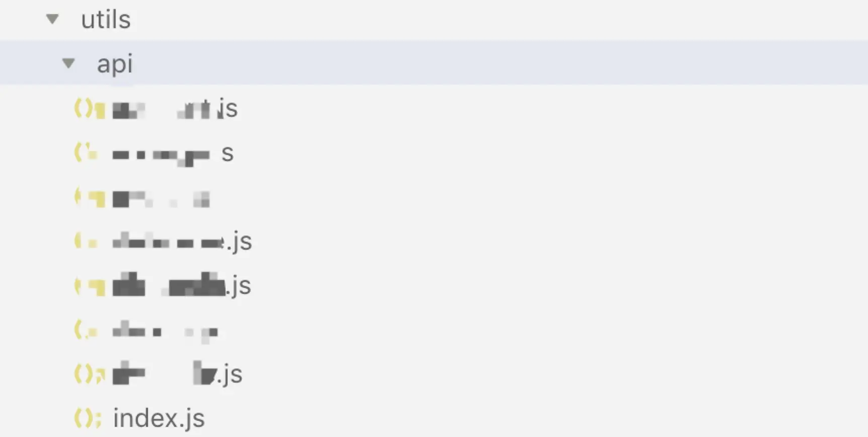868x437 pixels.
Task: Open the first blurred file listed under api
Action: coord(175,109)
